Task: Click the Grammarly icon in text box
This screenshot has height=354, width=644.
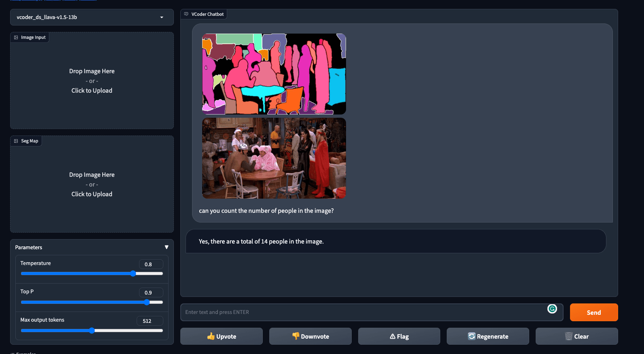Action: (x=552, y=309)
